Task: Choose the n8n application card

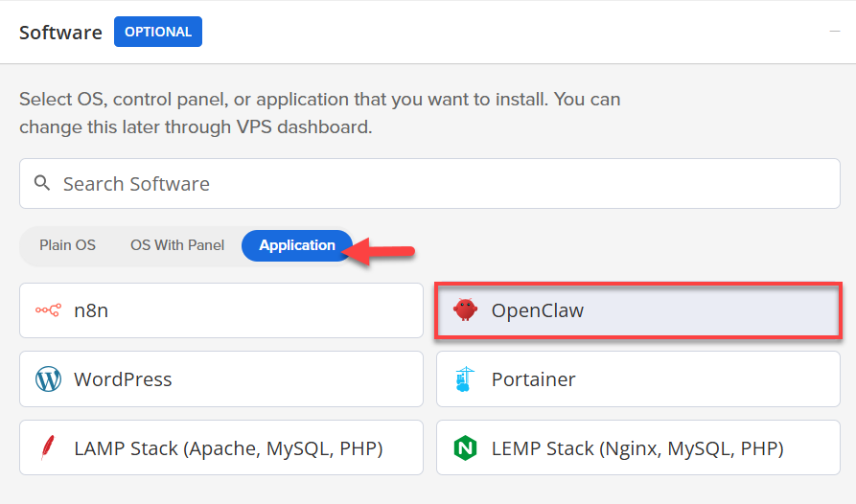Action: [x=221, y=310]
